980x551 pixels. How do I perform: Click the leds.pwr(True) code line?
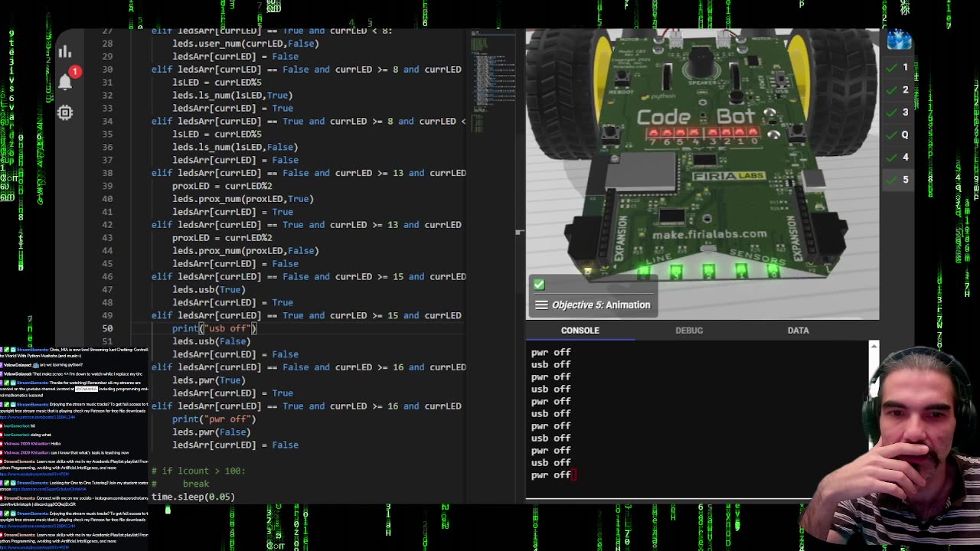coord(209,380)
